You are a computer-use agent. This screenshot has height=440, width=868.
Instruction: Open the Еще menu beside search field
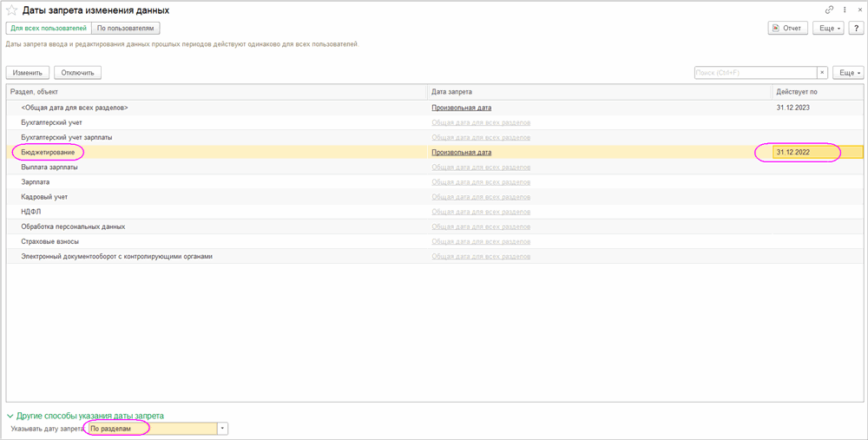[847, 73]
